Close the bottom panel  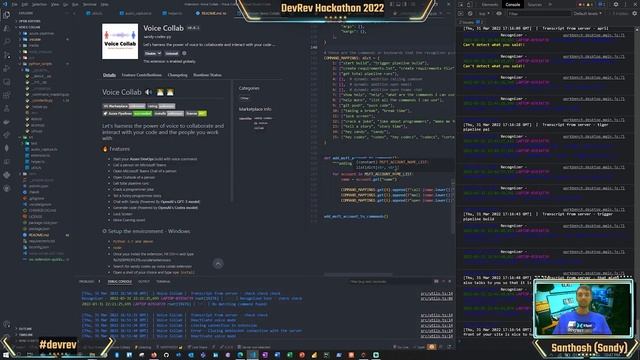(450, 281)
